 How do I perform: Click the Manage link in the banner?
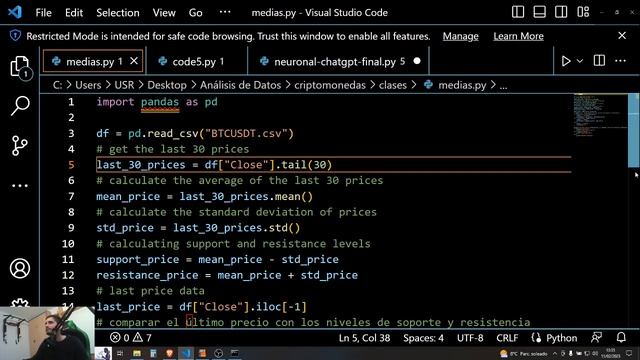click(x=460, y=36)
